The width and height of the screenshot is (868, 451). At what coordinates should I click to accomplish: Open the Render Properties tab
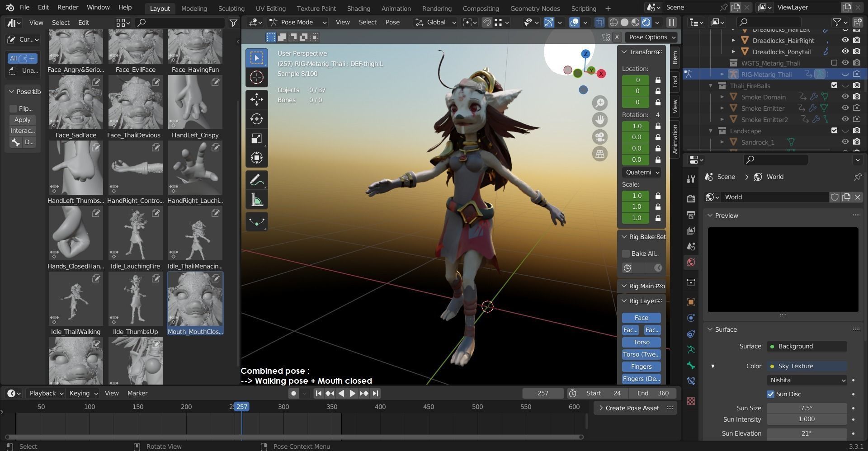tap(691, 198)
